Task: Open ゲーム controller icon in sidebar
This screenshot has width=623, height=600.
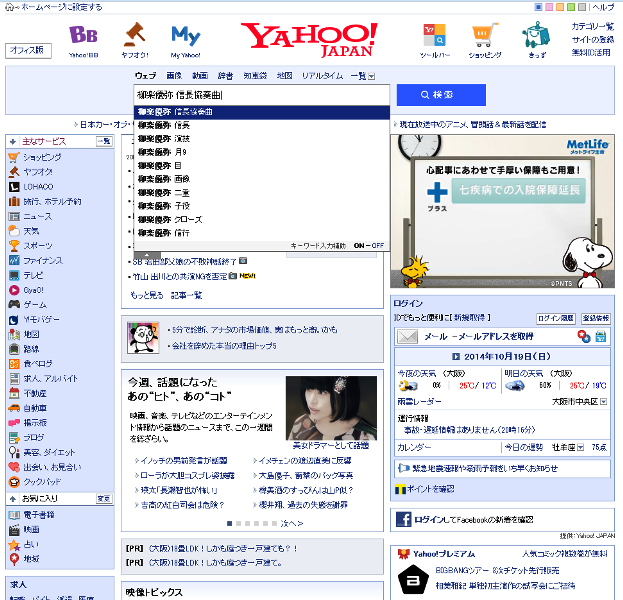Action: point(14,305)
